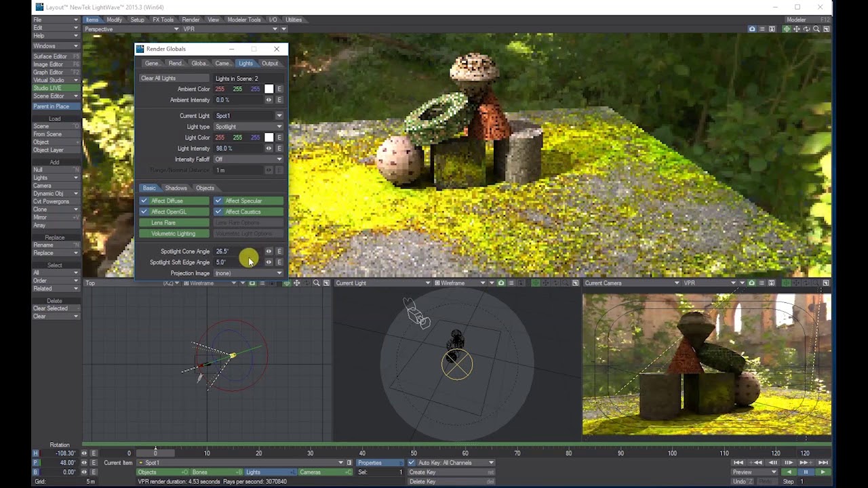
Task: Switch to Objects tab in light properties
Action: [205, 188]
